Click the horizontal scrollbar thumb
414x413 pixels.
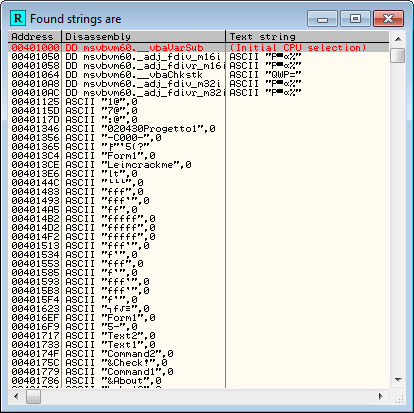(x=33, y=396)
